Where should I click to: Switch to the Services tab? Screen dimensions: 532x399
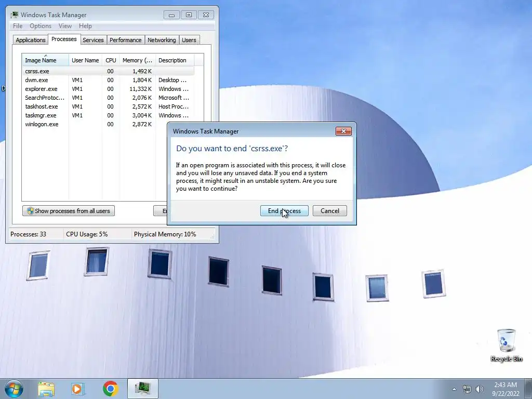click(x=93, y=40)
